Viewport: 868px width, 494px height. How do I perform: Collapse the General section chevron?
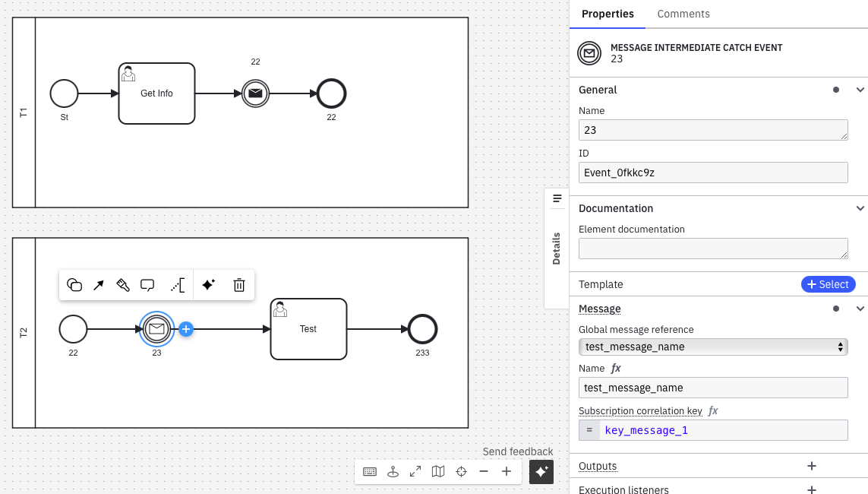click(x=860, y=90)
